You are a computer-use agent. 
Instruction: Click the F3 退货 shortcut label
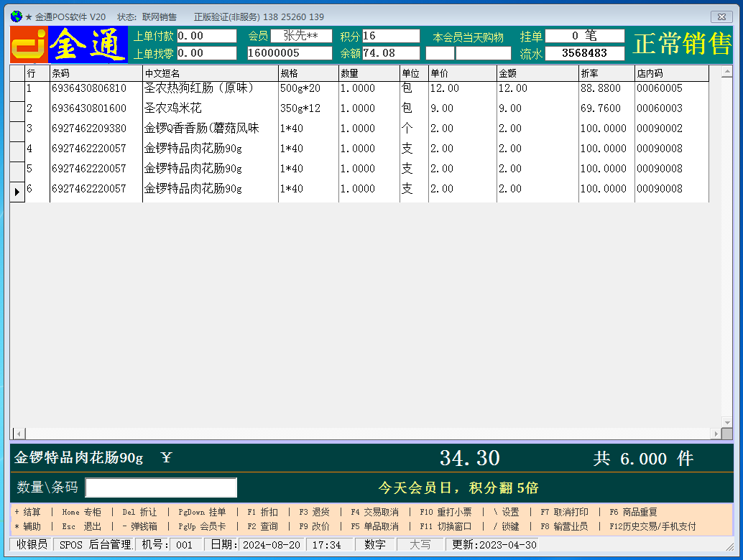[x=314, y=512]
